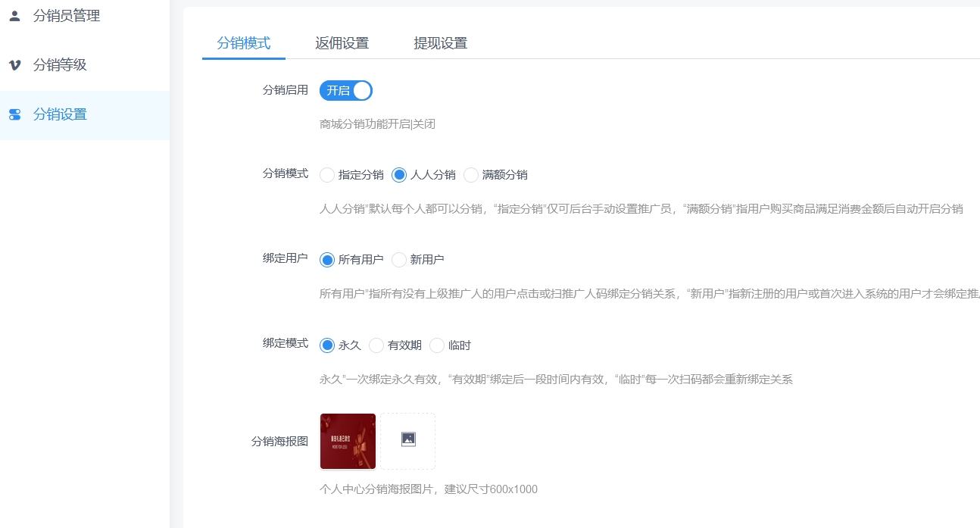Screen dimensions: 980x528
Task: Switch to the 提现设置 tab
Action: tap(441, 43)
